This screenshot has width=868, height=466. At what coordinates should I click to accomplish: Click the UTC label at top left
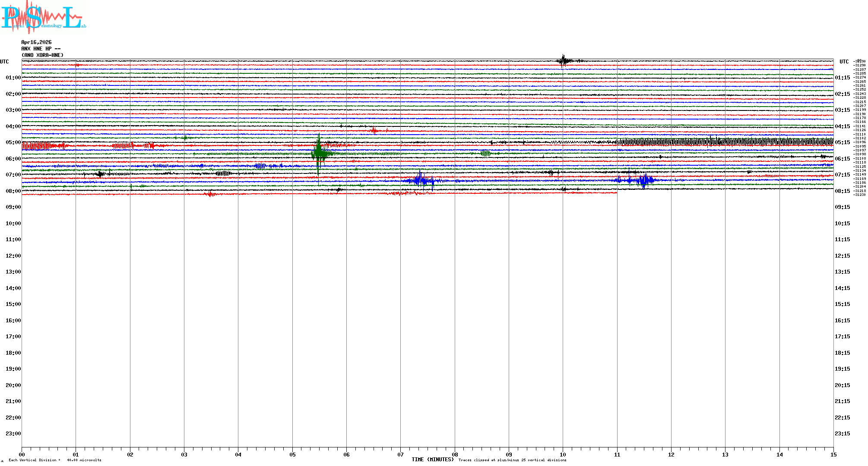point(4,62)
